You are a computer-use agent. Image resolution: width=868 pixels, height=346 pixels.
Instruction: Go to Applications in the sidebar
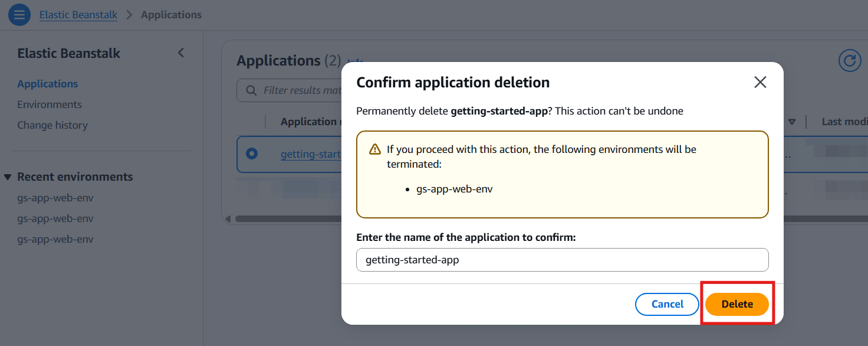47,84
